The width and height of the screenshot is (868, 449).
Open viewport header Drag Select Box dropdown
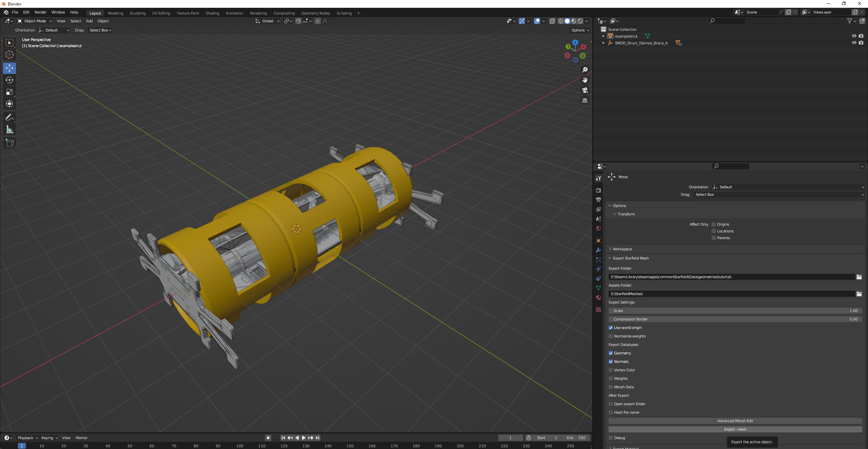coord(100,30)
